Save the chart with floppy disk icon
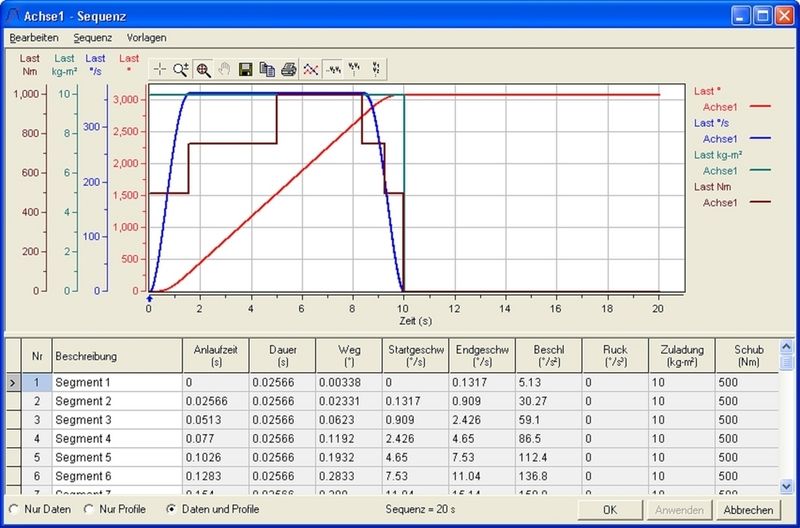Image resolution: width=800 pixels, height=528 pixels. pyautogui.click(x=245, y=69)
